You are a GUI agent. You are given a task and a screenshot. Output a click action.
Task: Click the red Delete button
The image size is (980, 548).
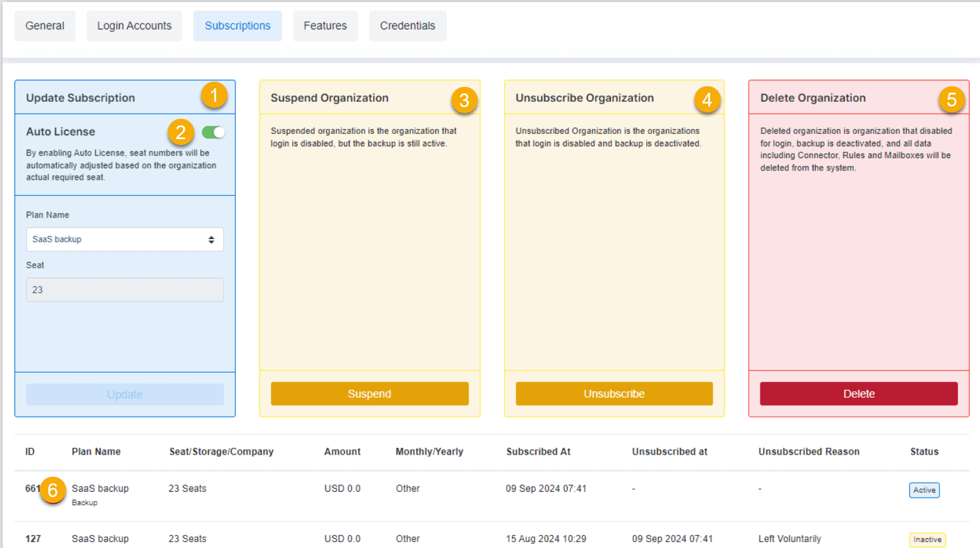858,394
